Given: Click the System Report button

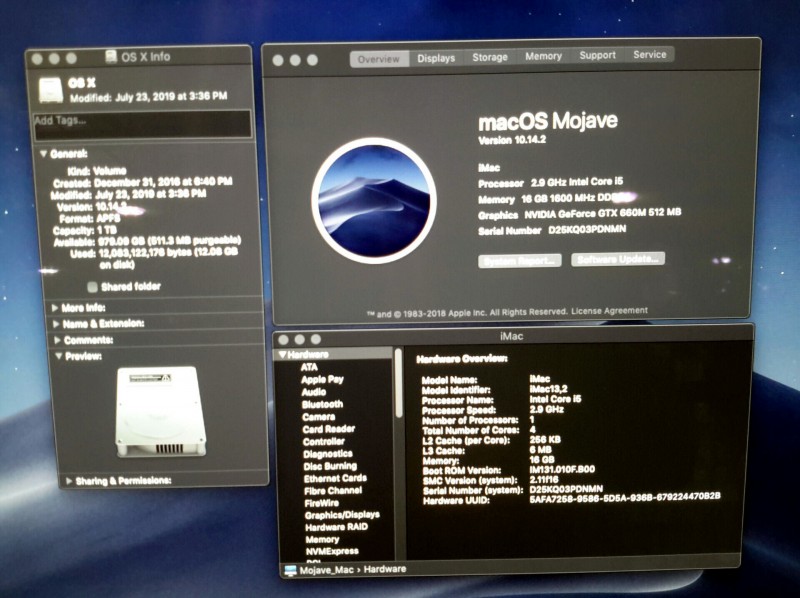Looking at the screenshot, I should [520, 261].
